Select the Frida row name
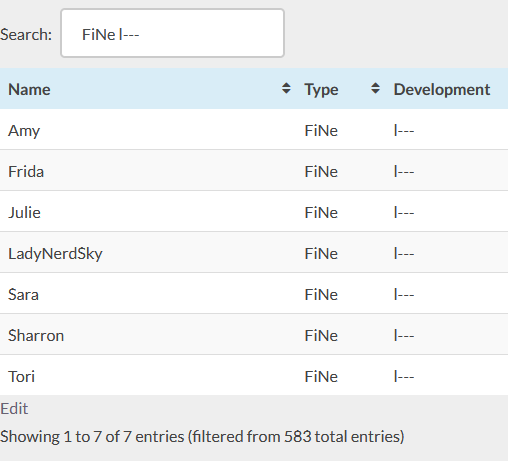Viewport: 508px width, 461px height. (26, 171)
